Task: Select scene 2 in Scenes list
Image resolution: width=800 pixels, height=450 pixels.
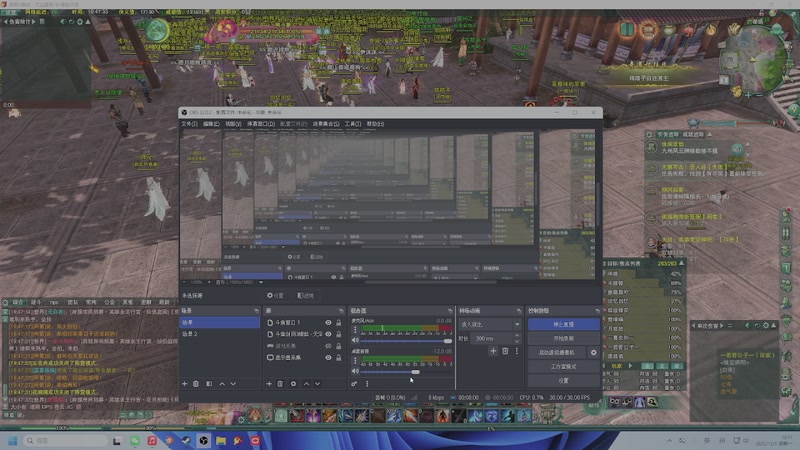Action: tap(220, 334)
